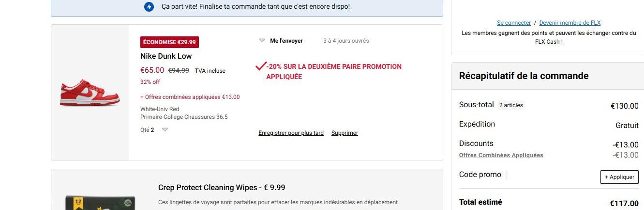Click the blue lightning bolt icon

(x=149, y=7)
